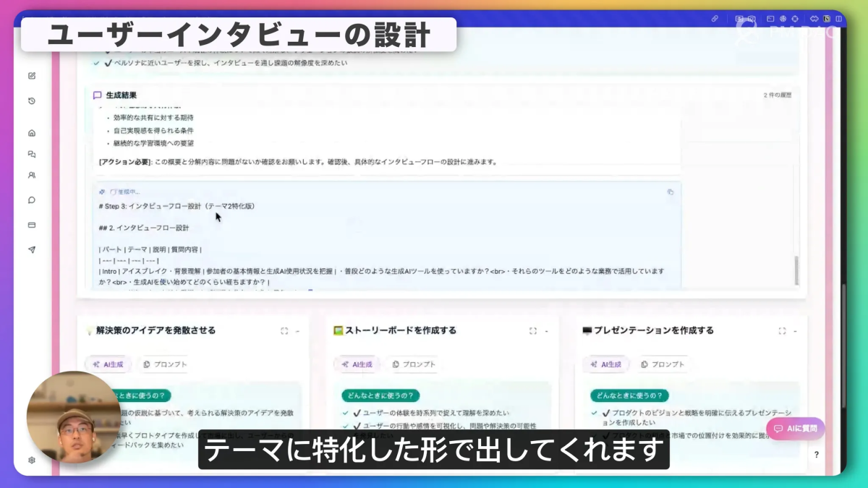Viewport: 868px width, 488px height.
Task: Click the link icon in top bar
Action: click(715, 19)
